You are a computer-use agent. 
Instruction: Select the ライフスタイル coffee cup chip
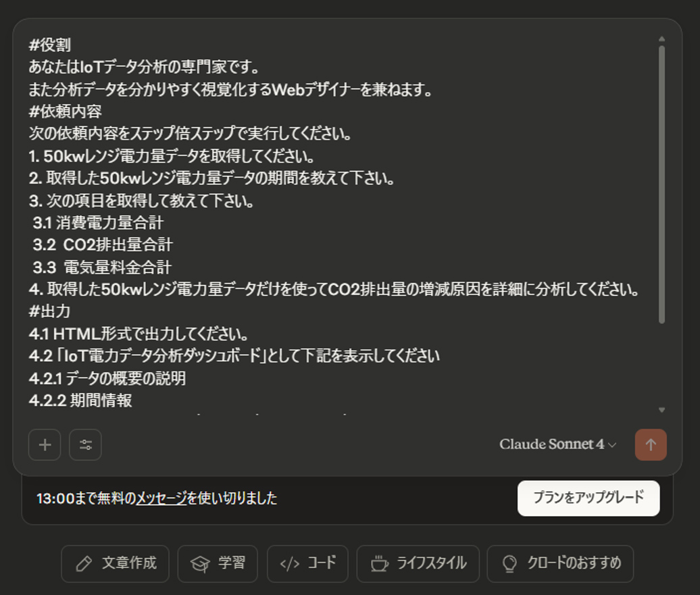click(418, 563)
